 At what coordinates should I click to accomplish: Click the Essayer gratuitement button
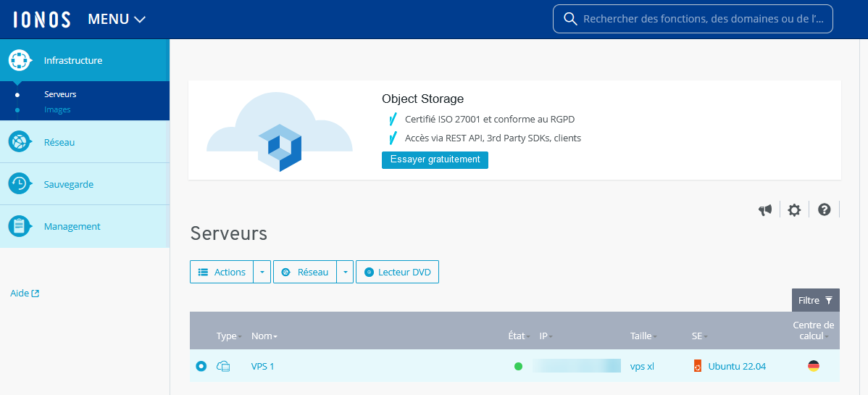[x=435, y=159]
